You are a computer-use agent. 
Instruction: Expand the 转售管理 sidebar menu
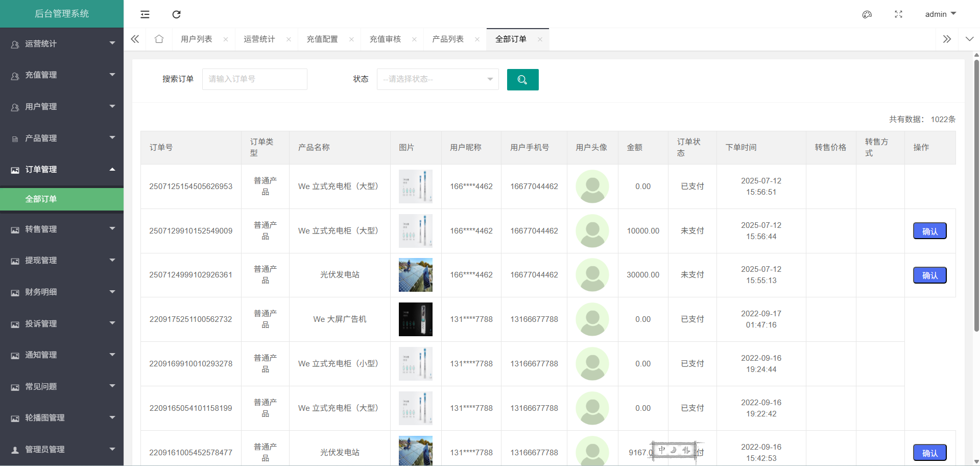(62, 229)
